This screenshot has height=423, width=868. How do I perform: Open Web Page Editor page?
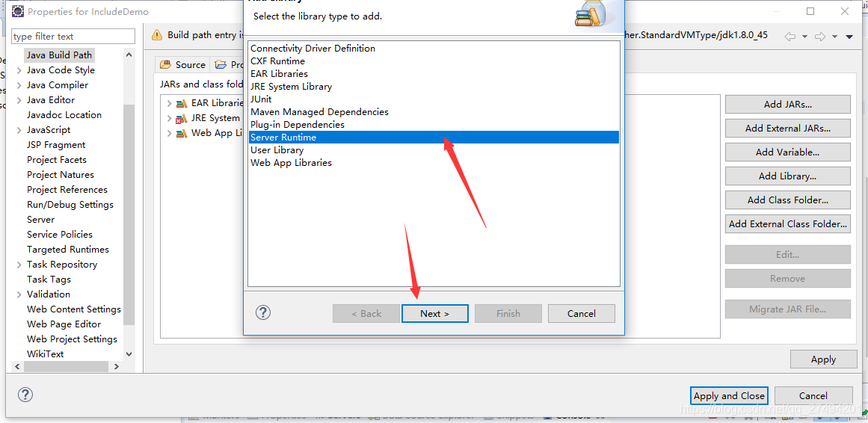[x=64, y=324]
